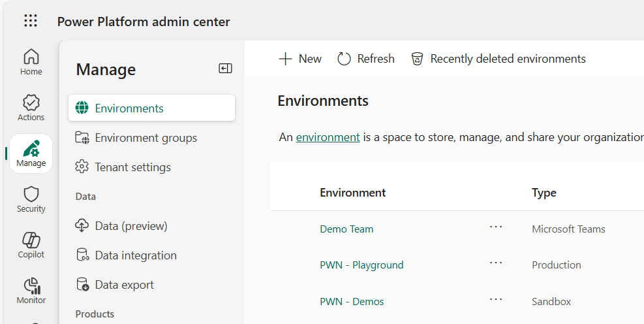
Task: Go to Home in left rail
Action: [x=31, y=62]
